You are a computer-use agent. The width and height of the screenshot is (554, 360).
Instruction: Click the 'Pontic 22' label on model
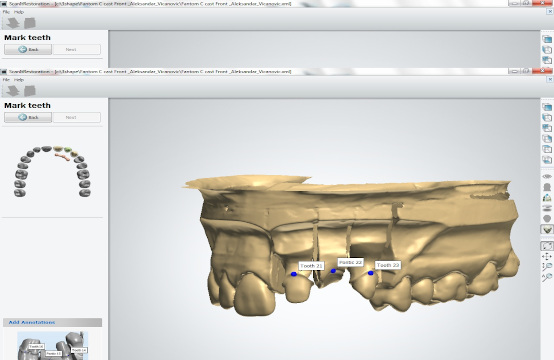point(350,262)
